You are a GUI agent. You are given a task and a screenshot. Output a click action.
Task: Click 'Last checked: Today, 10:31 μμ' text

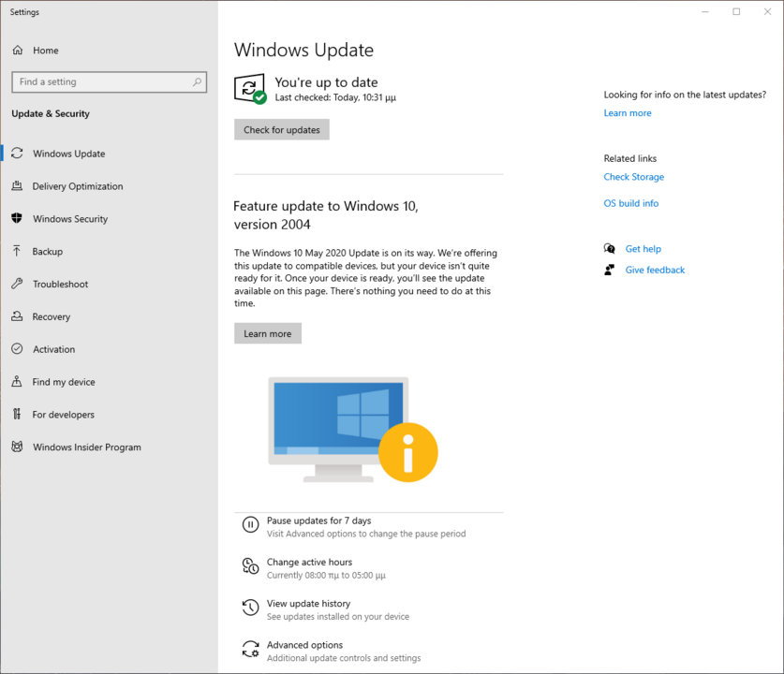point(335,97)
